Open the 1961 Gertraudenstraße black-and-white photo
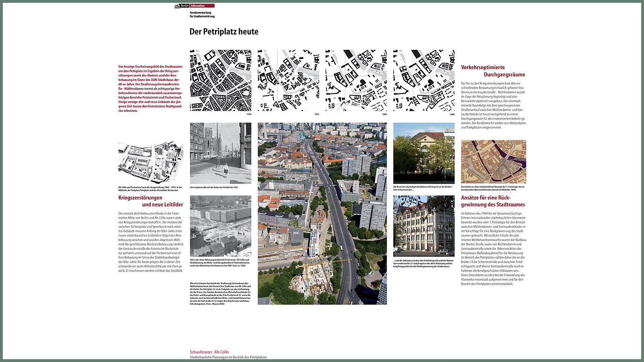 pos(221,153)
